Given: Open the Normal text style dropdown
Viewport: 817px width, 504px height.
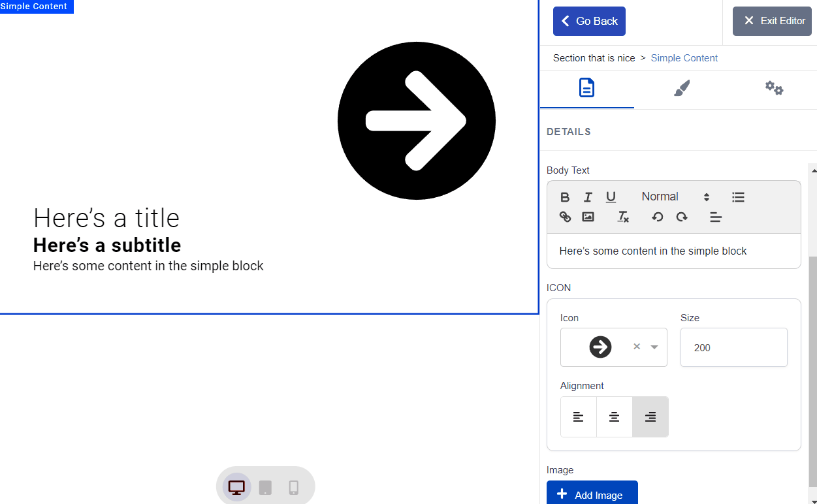Looking at the screenshot, I should [675, 197].
